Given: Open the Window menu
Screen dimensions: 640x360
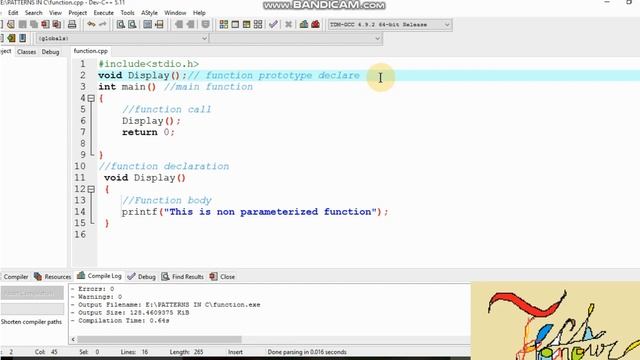Looking at the screenshot, I should pos(175,13).
